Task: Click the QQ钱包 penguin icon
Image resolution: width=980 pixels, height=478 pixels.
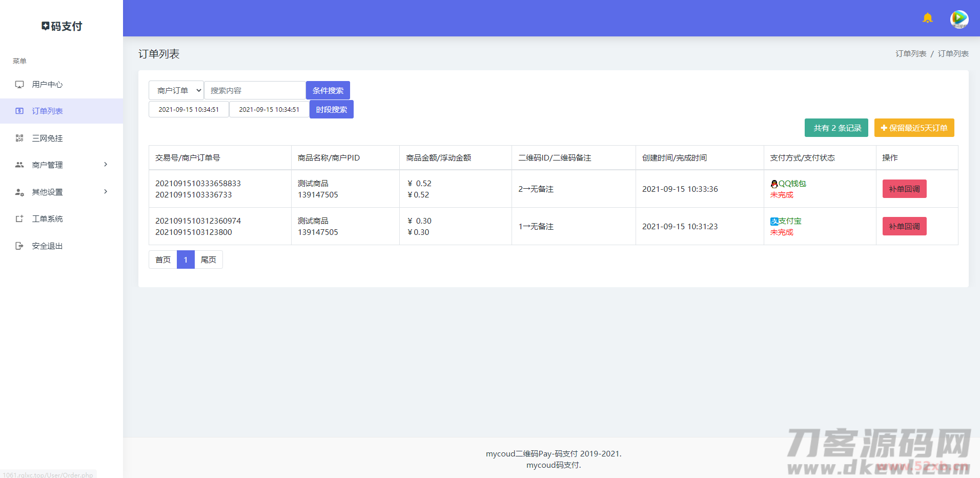Action: pos(774,184)
